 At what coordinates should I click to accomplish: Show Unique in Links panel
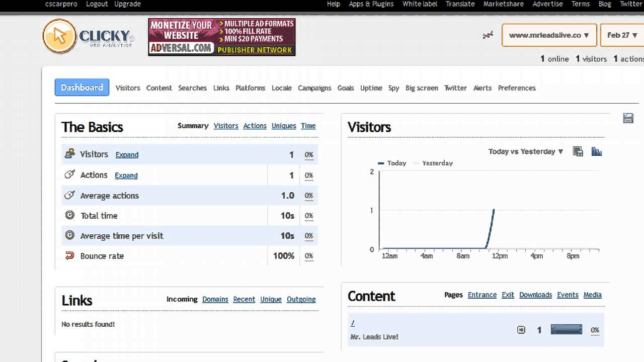[x=271, y=299]
